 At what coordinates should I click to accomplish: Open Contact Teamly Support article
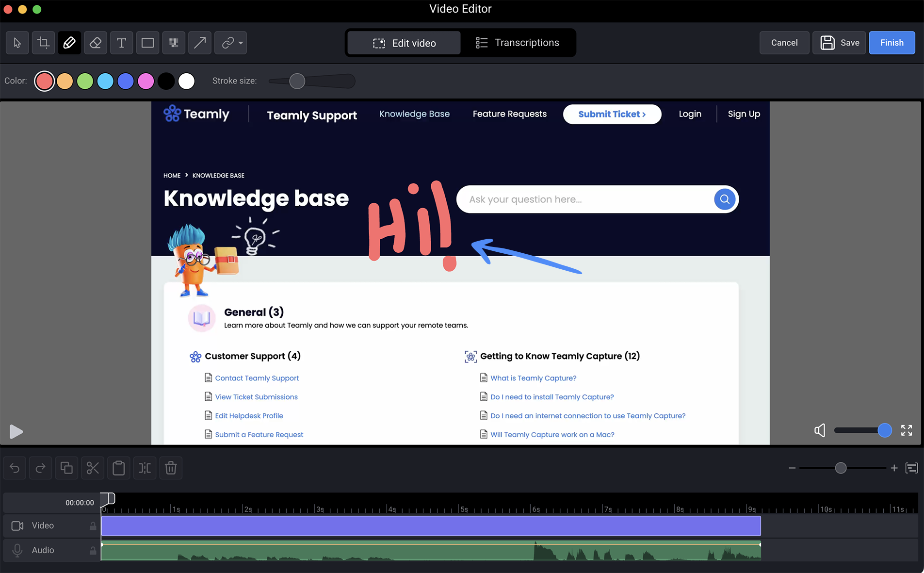tap(257, 378)
